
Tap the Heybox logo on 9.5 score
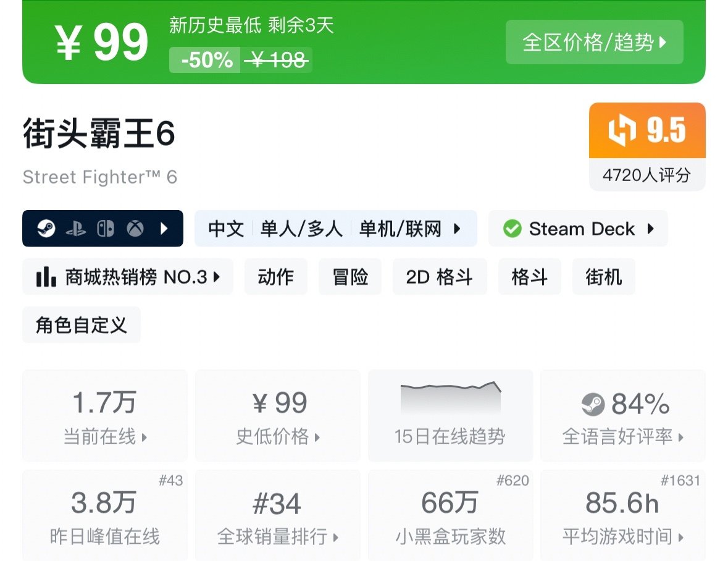point(622,130)
